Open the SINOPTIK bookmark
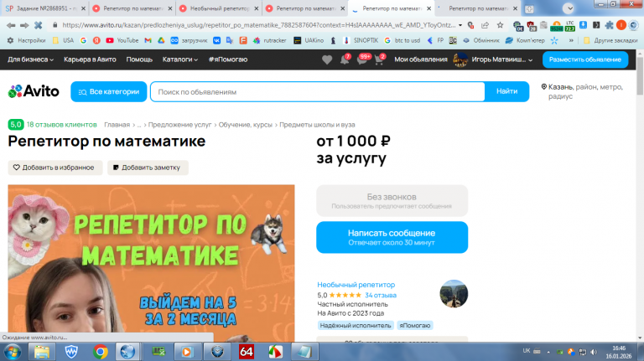644x361 pixels. pyautogui.click(x=361, y=40)
